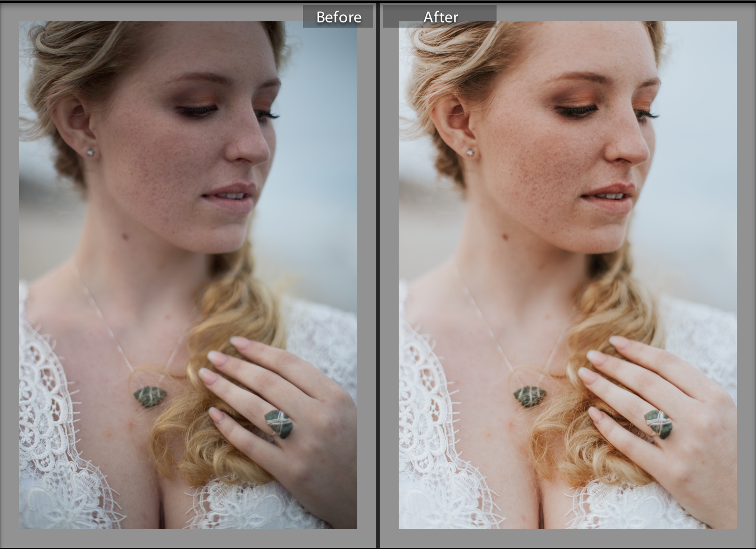
Task: Click the earring in the After photo
Action: click(471, 153)
